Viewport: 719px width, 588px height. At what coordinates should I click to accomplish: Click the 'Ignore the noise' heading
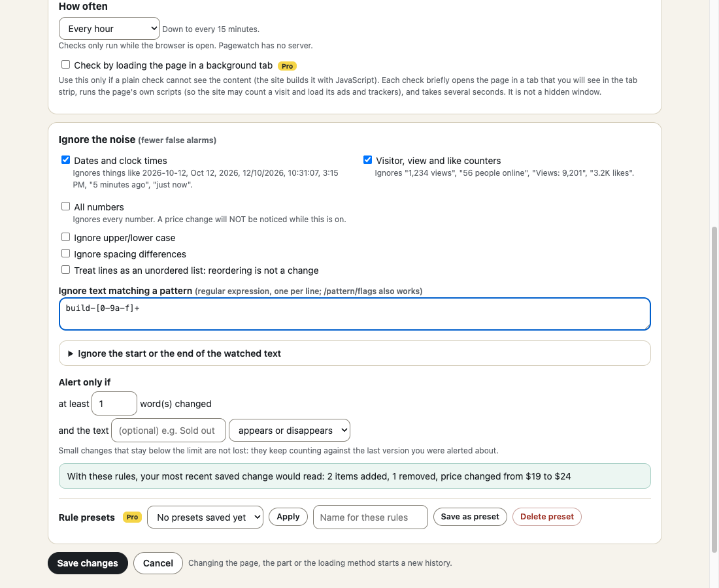click(97, 140)
